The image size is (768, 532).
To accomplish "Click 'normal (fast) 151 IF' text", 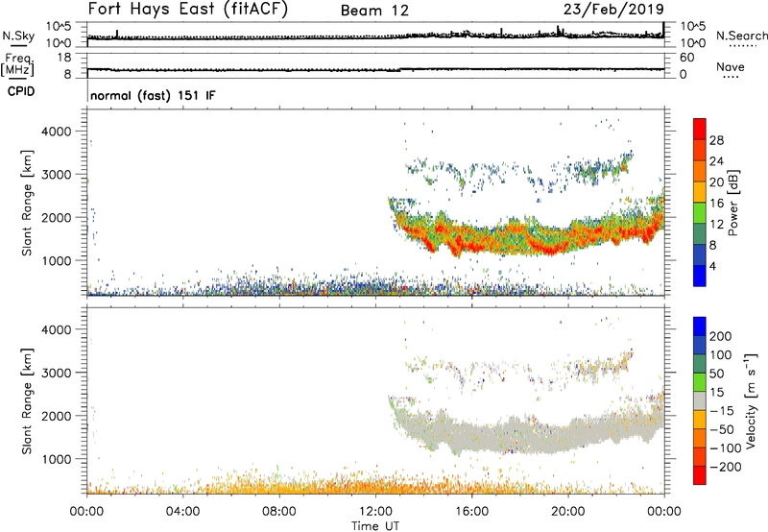I will [x=153, y=95].
